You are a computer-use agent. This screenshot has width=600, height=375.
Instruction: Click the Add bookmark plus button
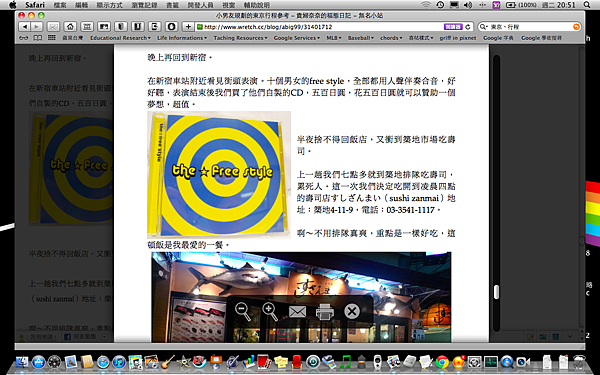tap(188, 27)
